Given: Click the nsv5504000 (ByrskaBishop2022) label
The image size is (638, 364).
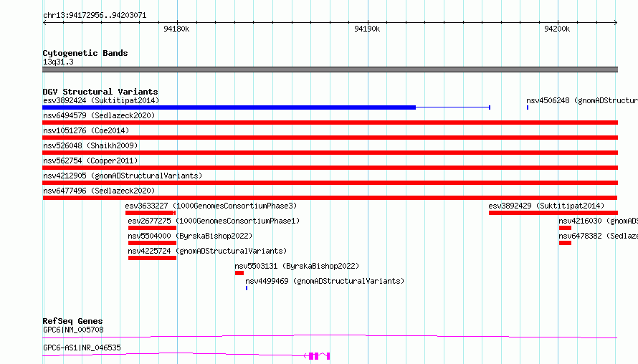Looking at the screenshot, I should tap(190, 236).
